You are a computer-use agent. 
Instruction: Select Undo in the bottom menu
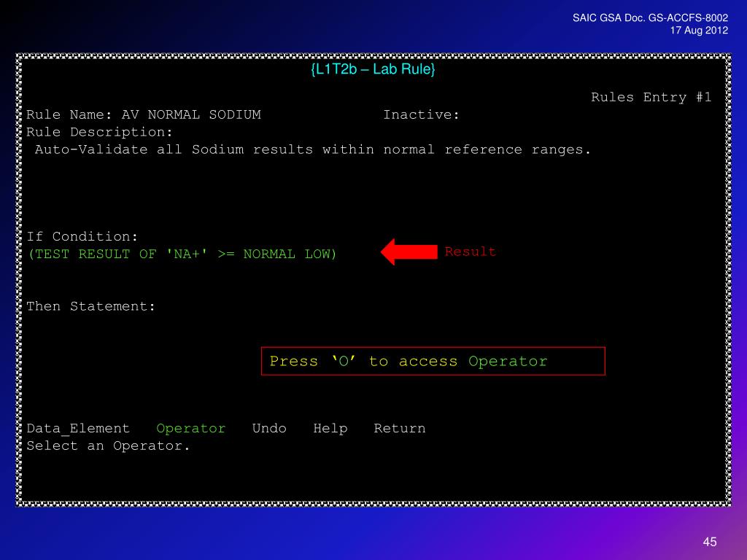[269, 428]
